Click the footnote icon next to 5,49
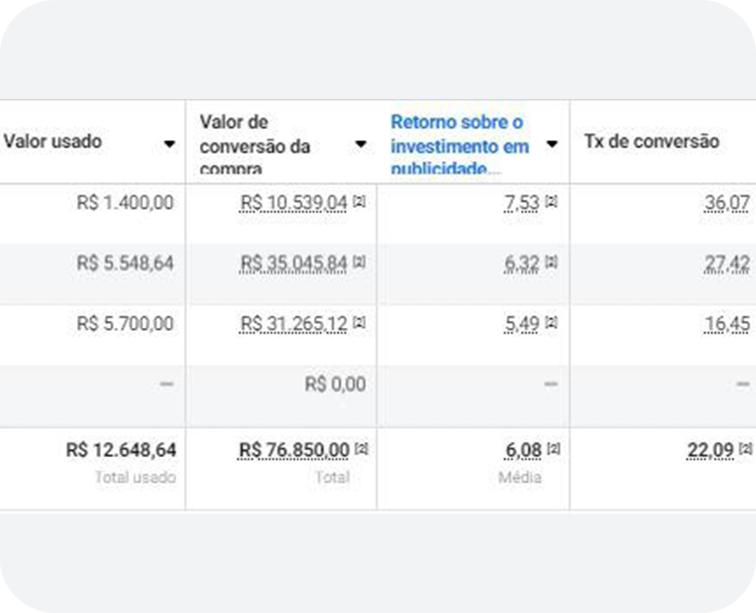The height and width of the screenshot is (613, 756). (551, 324)
